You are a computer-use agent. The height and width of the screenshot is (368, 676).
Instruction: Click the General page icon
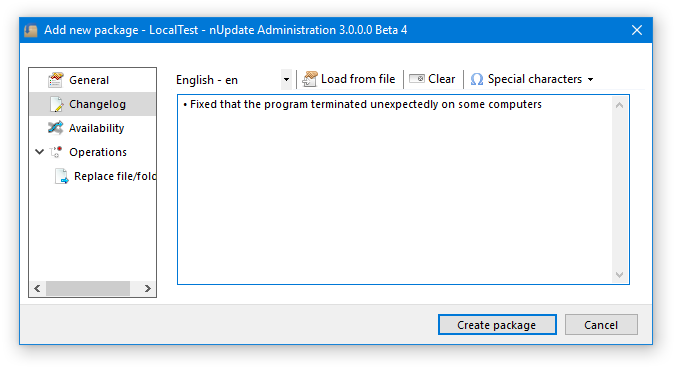tap(56, 80)
